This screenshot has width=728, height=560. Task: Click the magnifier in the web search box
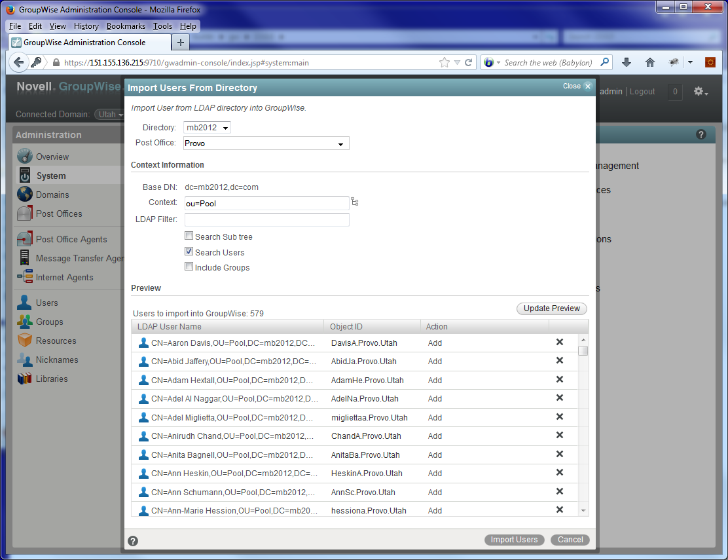point(604,62)
